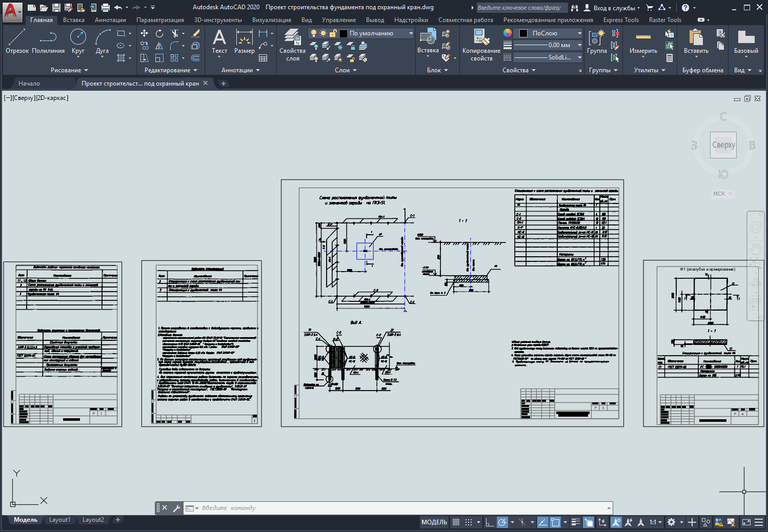Select the Круг (Circle) tool
The height and width of the screenshot is (532, 768).
[78, 42]
